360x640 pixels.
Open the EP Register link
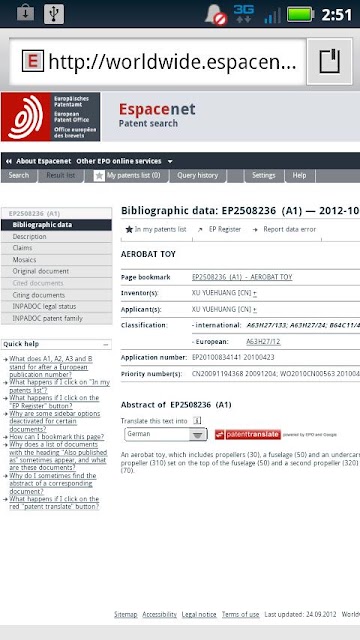(224, 229)
